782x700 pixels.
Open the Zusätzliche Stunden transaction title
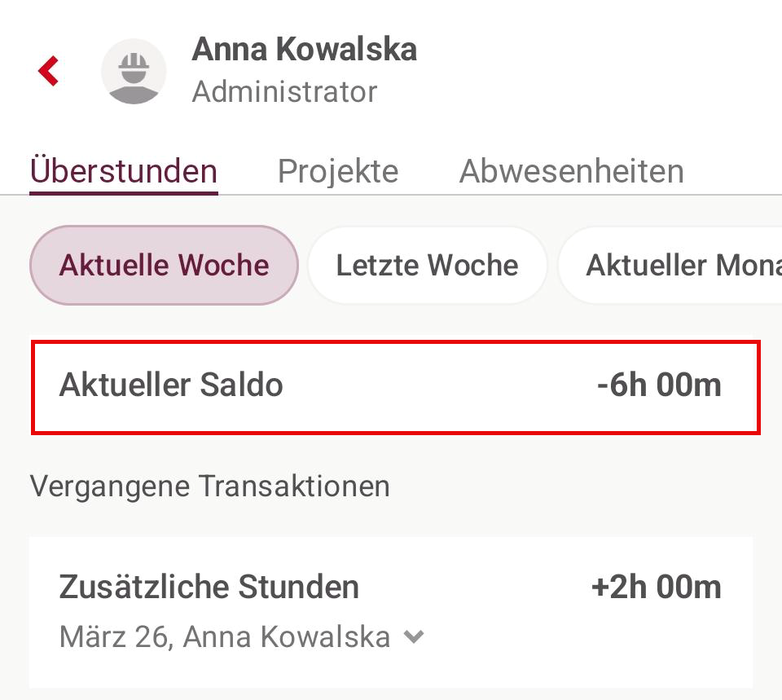pyautogui.click(x=209, y=587)
